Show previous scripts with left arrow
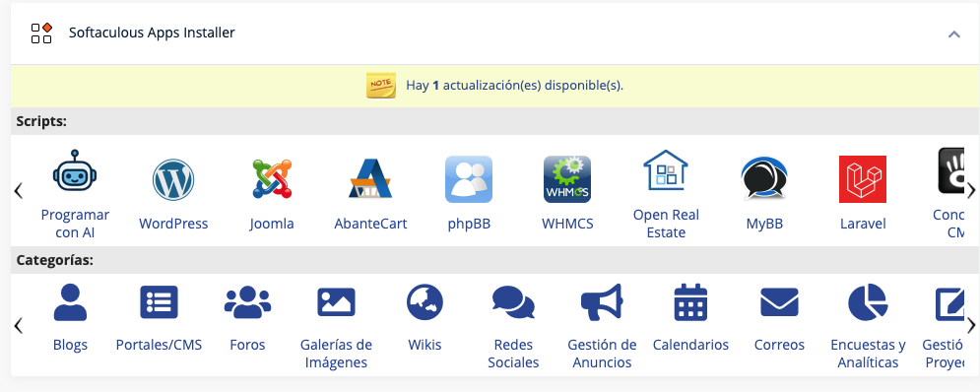This screenshot has height=392, width=980. click(18, 191)
